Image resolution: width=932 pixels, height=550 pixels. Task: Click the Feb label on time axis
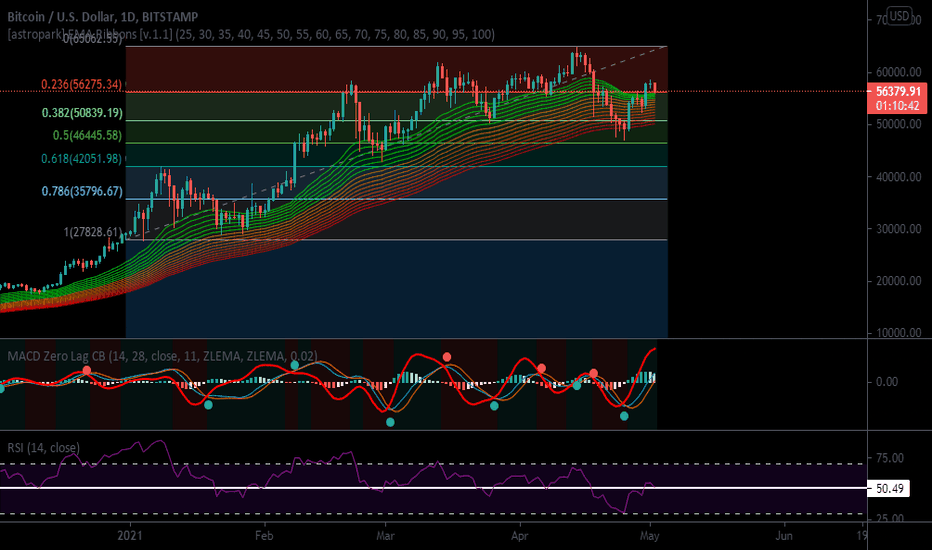pyautogui.click(x=264, y=536)
